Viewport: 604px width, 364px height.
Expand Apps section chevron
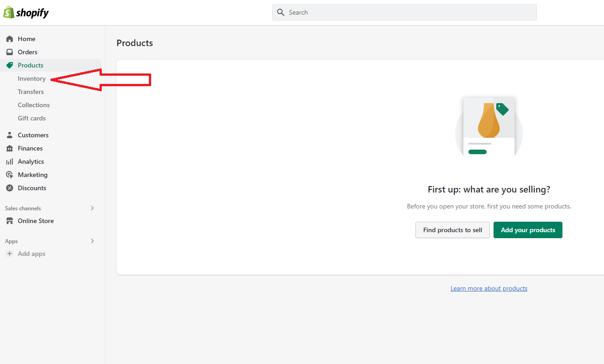92,241
